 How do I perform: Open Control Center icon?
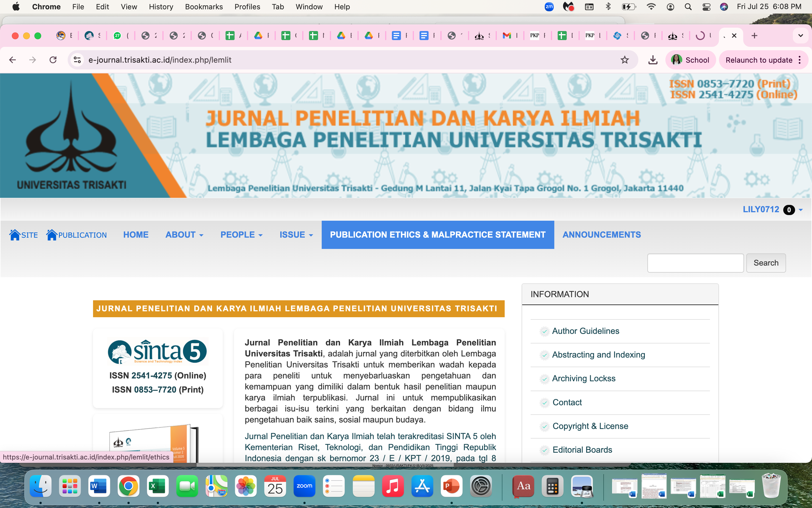(x=706, y=7)
